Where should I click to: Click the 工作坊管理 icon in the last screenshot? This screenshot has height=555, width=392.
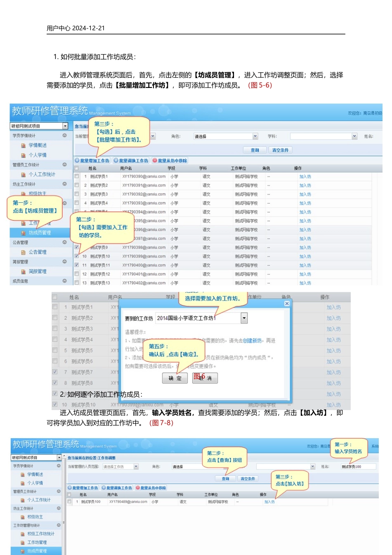coord(23,543)
